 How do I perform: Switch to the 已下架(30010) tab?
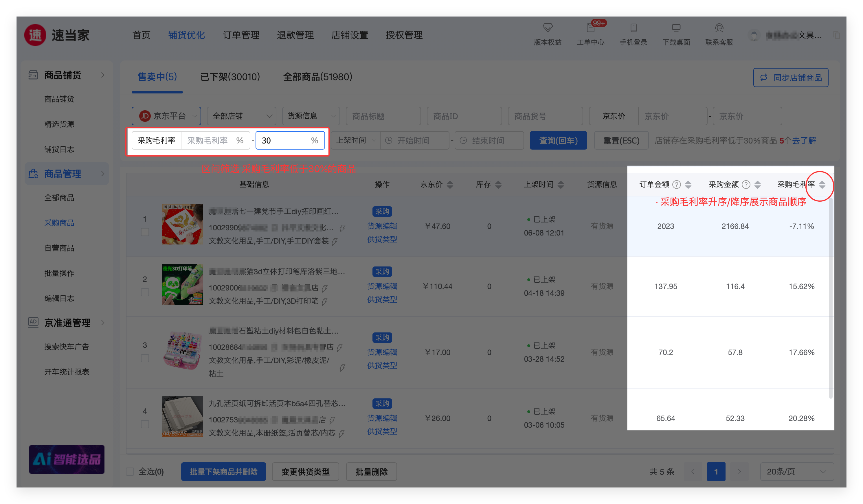230,77
